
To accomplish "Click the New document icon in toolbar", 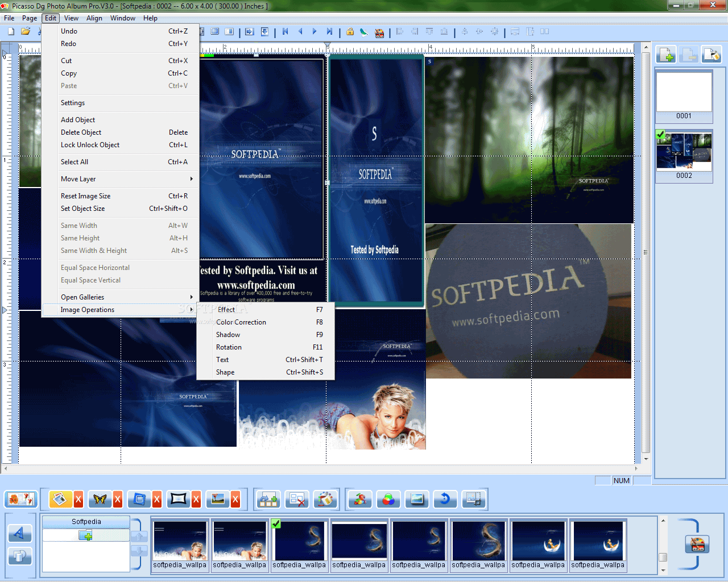I will pyautogui.click(x=11, y=32).
